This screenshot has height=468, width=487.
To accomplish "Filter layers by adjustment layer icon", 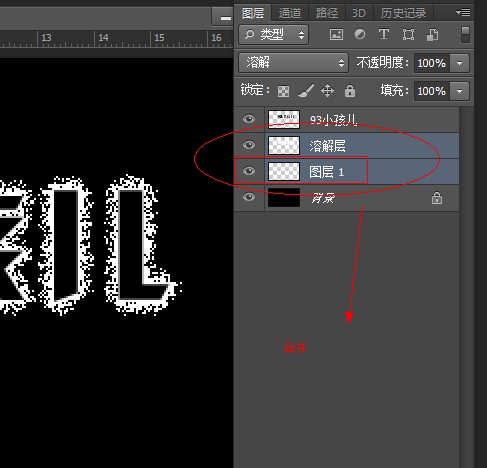I will click(x=360, y=34).
